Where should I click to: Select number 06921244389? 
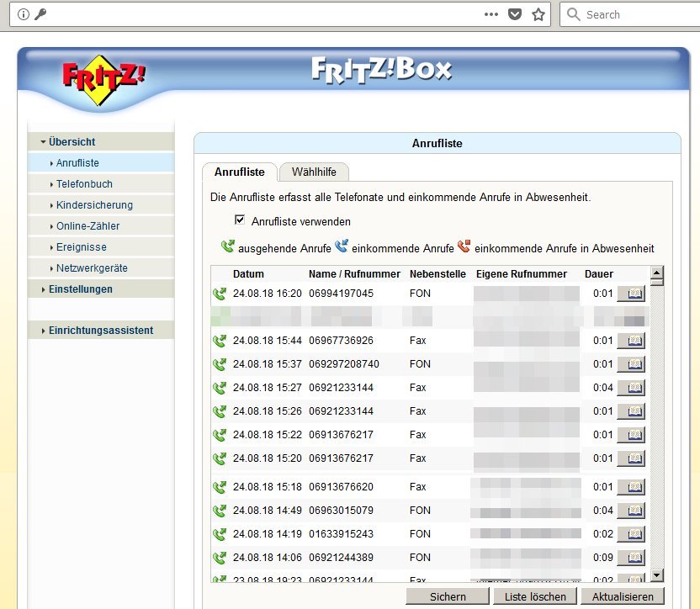tap(341, 558)
